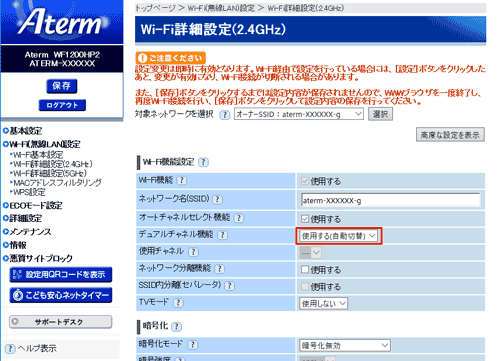
Task: Show help for デュアルチャネル機能
Action: 222,235
